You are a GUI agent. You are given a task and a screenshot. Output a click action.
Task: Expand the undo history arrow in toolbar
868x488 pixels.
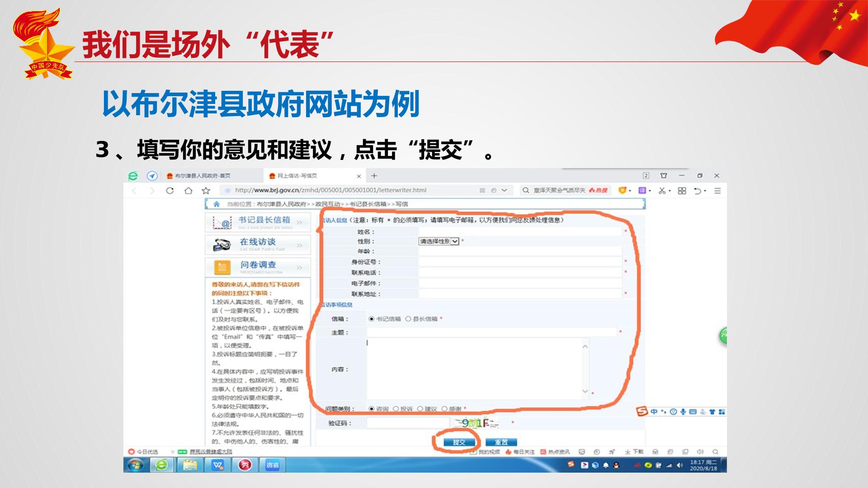705,191
